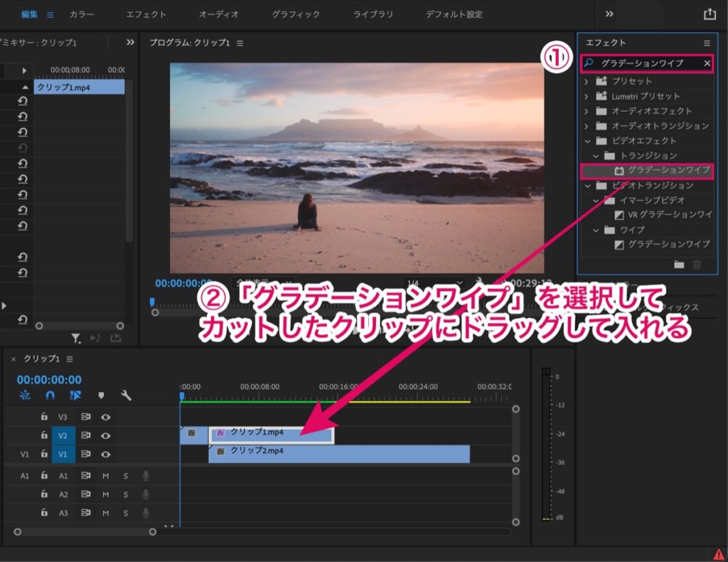Toggle lock on track V3
Screen dimensions: 728x562
[44, 417]
